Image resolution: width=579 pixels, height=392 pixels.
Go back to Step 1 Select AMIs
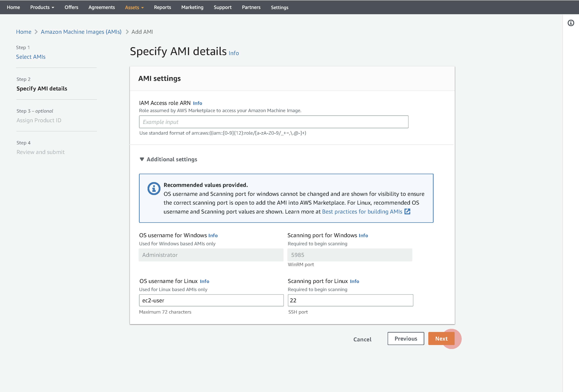pyautogui.click(x=31, y=57)
